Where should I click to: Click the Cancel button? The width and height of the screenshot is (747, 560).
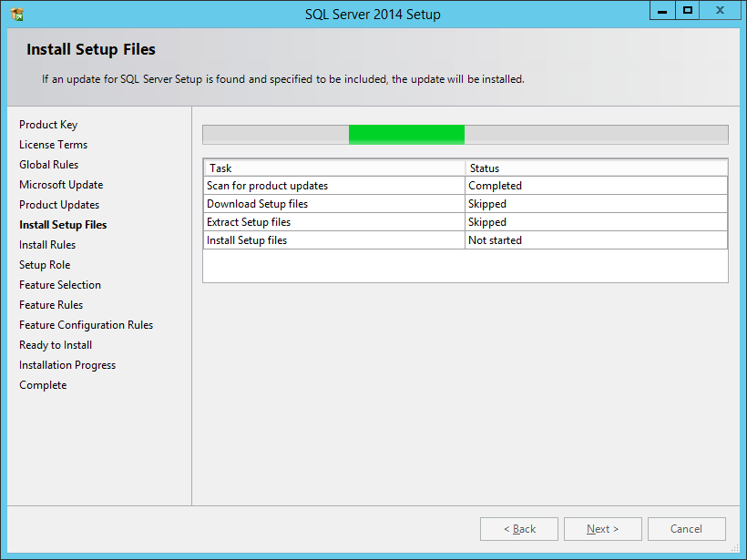686,529
